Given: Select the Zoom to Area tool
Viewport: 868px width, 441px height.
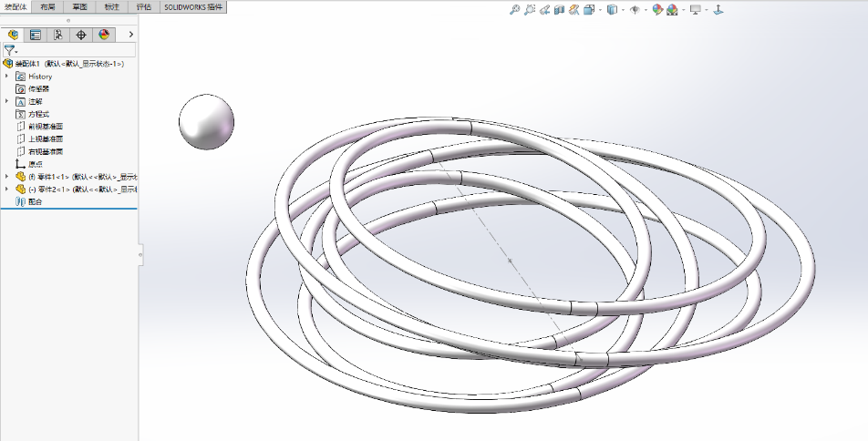Looking at the screenshot, I should 529,9.
